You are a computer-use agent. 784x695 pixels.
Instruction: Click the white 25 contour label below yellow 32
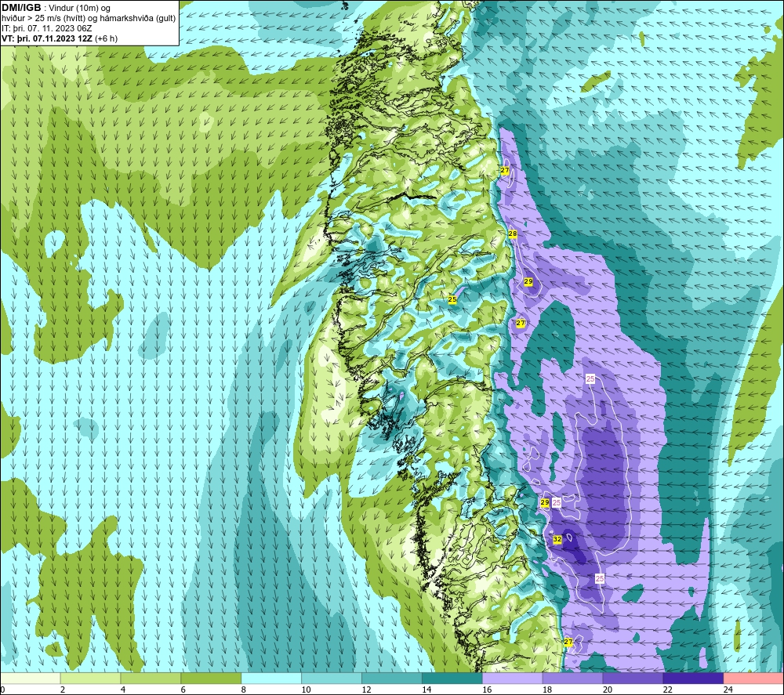pyautogui.click(x=600, y=578)
